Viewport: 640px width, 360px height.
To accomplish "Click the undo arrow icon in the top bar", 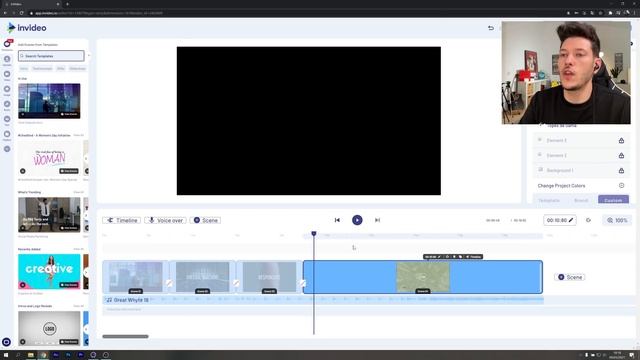I will pyautogui.click(x=491, y=28).
